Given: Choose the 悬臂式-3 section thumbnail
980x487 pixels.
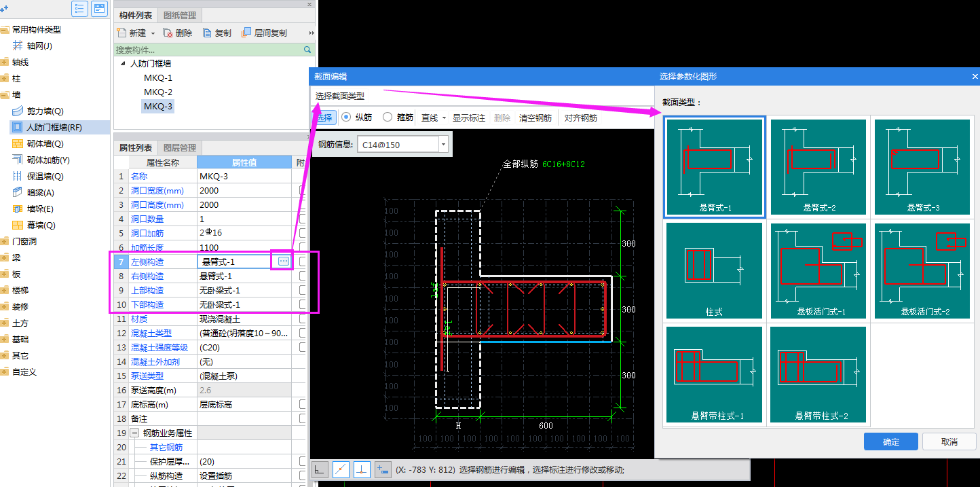Looking at the screenshot, I should pyautogui.click(x=923, y=167).
